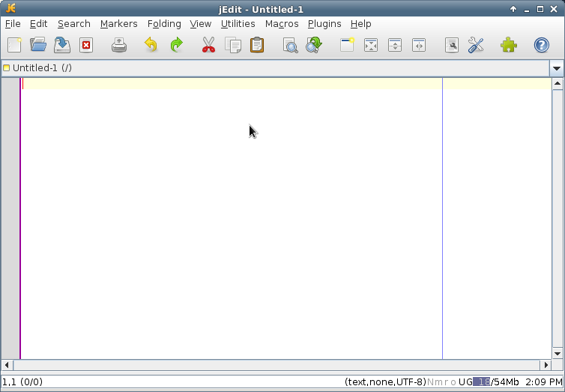Open the Folding menu
Viewport: 565px width, 392px height.
[x=164, y=24]
